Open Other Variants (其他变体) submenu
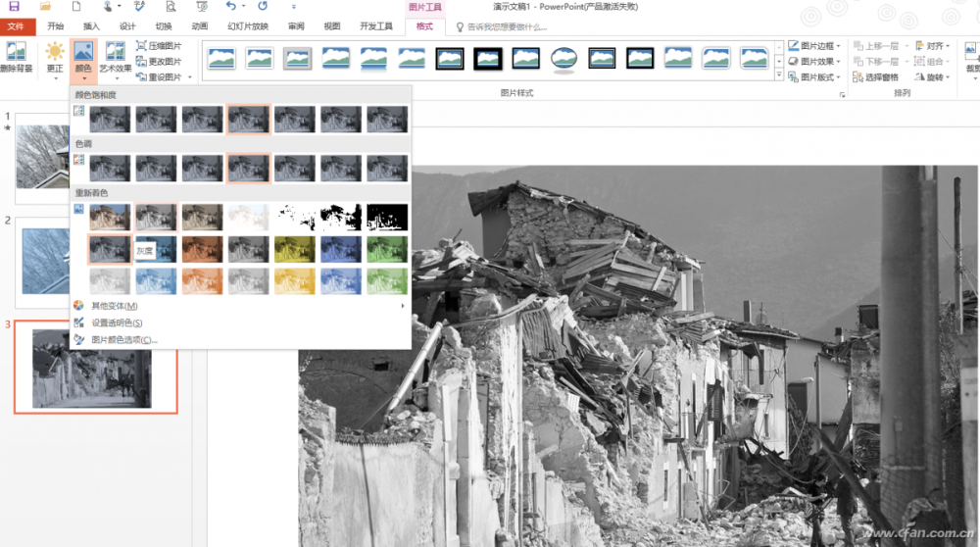 point(114,306)
